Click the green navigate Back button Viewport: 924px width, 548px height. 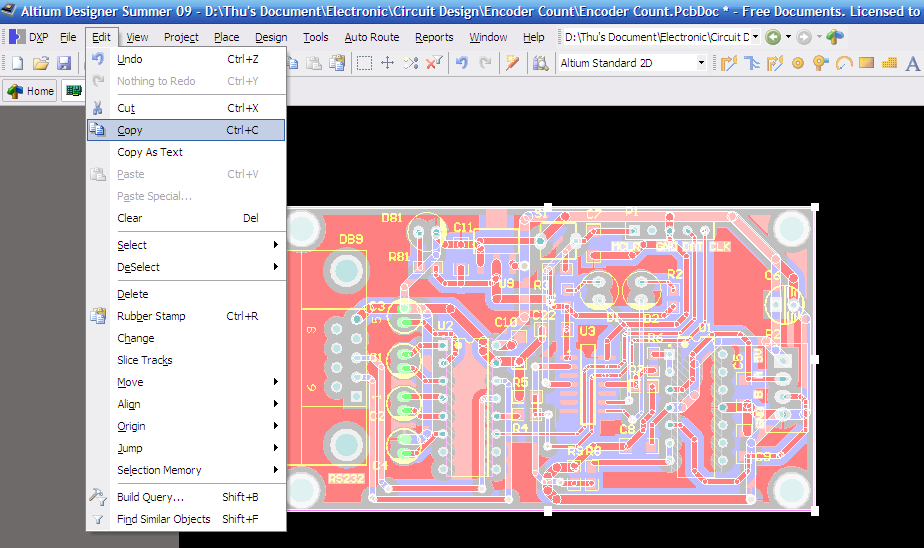[773, 37]
